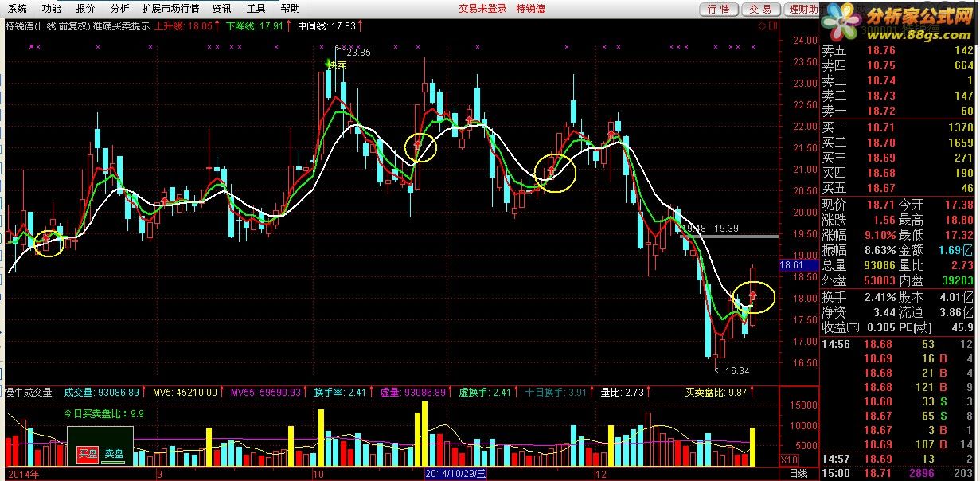The image size is (980, 481).
Task: Select the 买五 18.67 order row
Action: click(898, 188)
